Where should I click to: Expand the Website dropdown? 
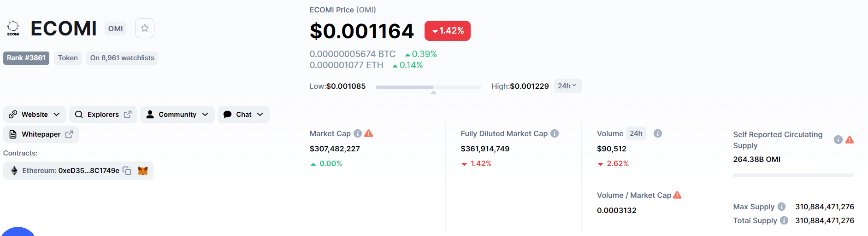35,115
